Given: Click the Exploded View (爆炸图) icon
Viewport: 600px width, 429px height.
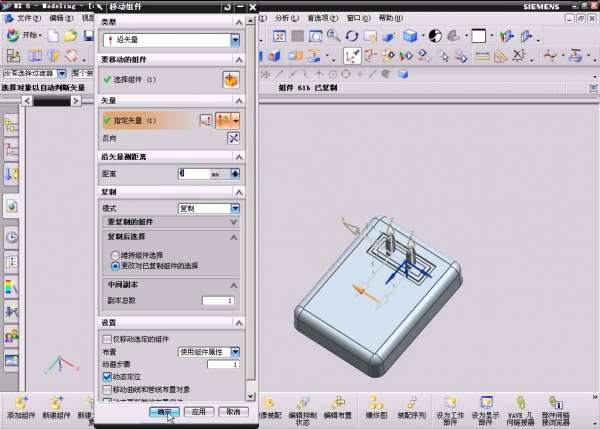Looking at the screenshot, I should pos(375,403).
